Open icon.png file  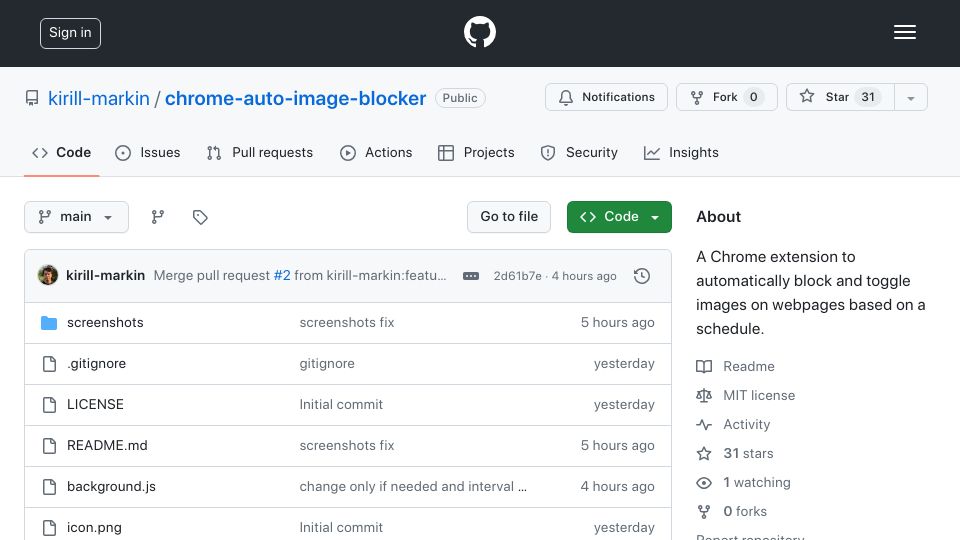tap(94, 528)
